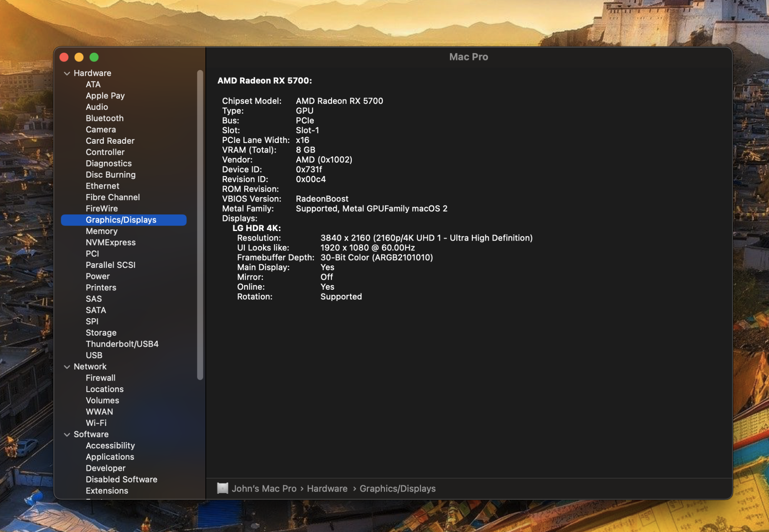Screen dimensions: 769x532
Task: Click the green full-screen window button
Action: click(94, 57)
